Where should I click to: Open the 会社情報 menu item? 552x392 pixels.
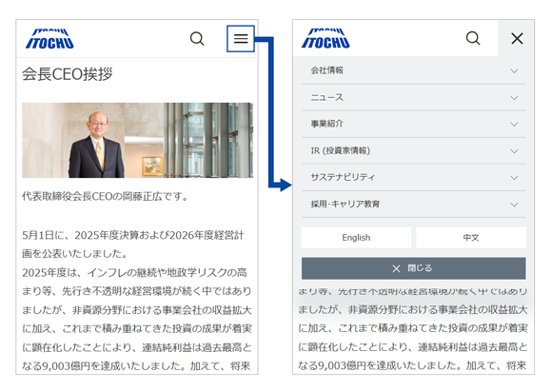(x=413, y=70)
